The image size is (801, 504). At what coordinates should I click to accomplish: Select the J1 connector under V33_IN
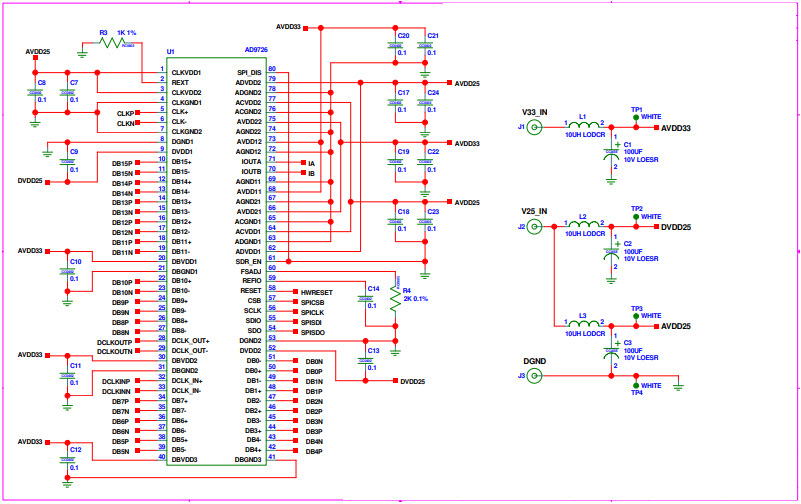(x=535, y=127)
